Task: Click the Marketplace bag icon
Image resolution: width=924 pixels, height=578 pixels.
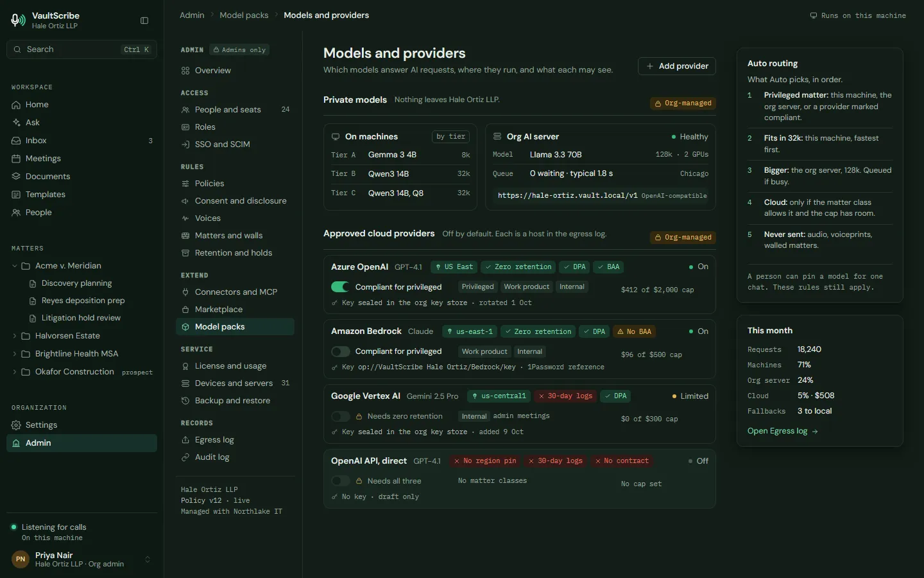Action: coord(185,310)
